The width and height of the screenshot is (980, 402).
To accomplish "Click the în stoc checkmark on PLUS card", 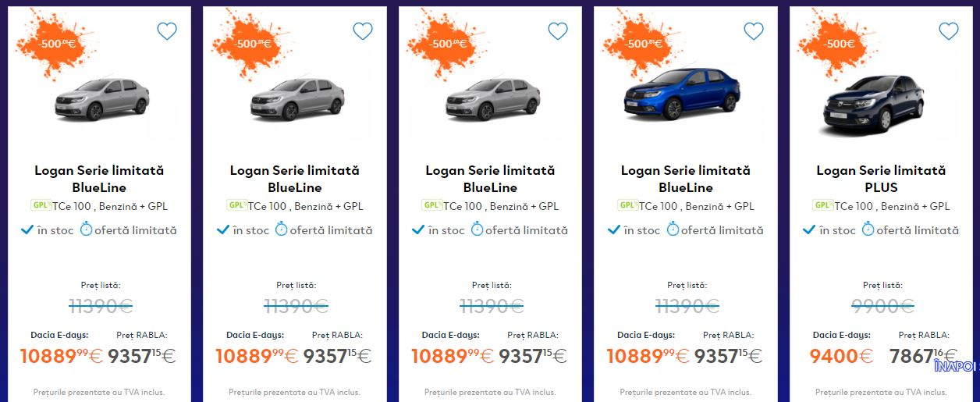I will pyautogui.click(x=810, y=229).
